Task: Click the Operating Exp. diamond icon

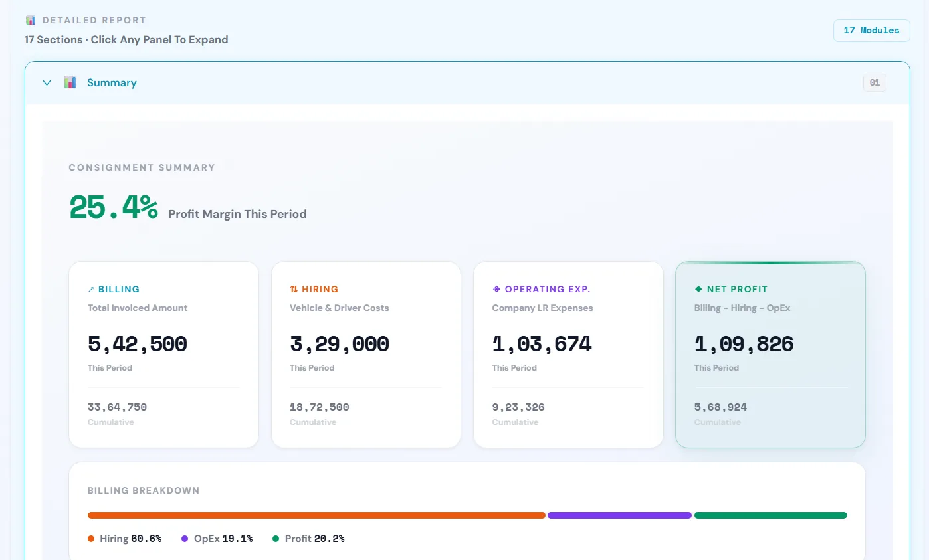Action: (496, 290)
